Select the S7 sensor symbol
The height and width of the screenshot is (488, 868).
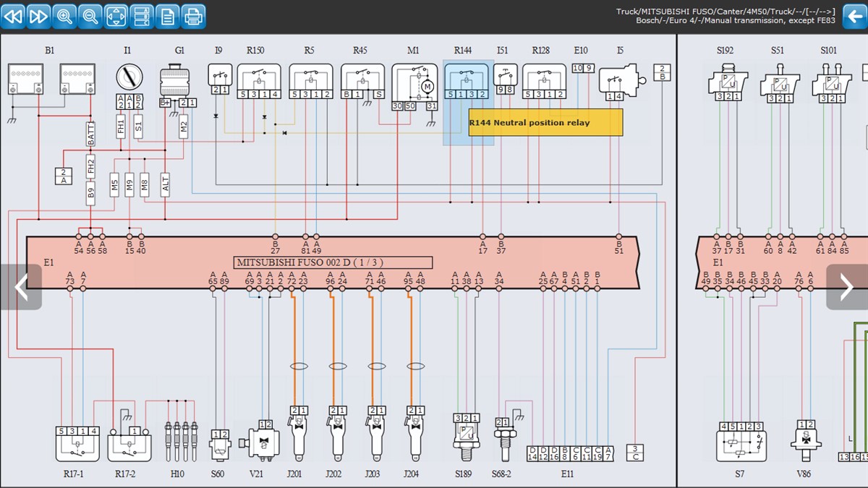pyautogui.click(x=741, y=442)
